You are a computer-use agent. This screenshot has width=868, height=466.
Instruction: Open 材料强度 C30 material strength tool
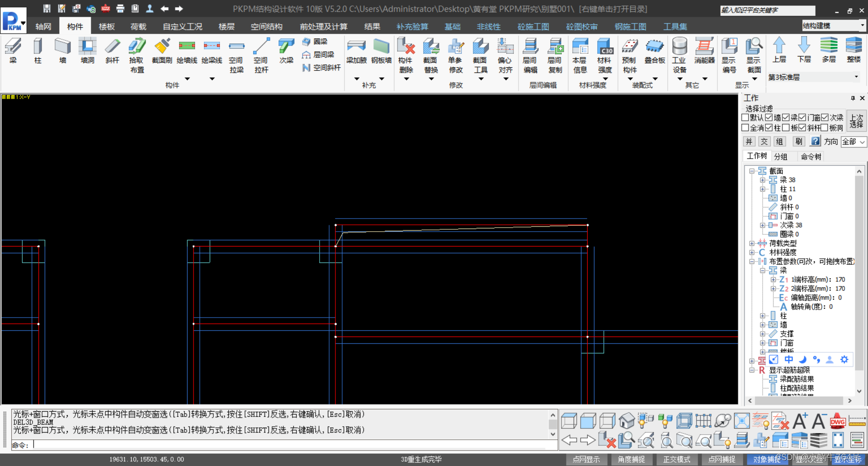605,55
